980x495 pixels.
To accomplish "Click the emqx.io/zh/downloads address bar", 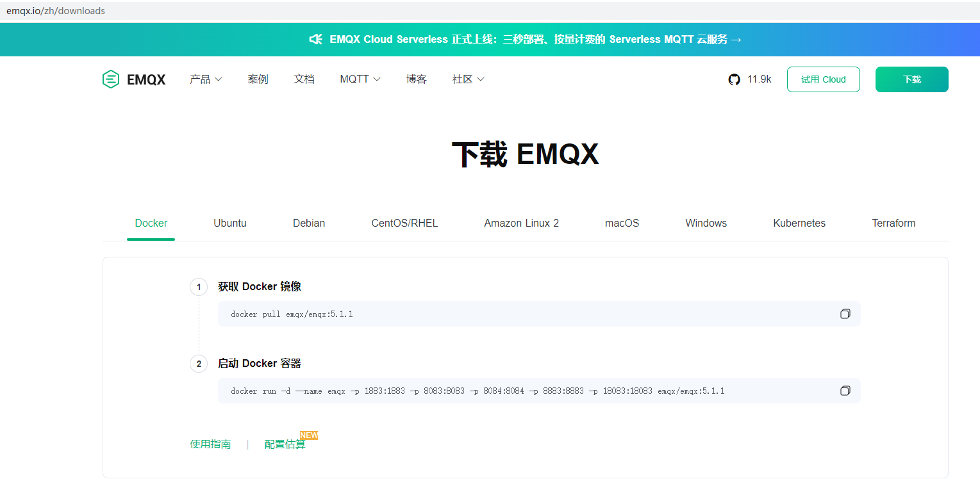I will click(490, 11).
